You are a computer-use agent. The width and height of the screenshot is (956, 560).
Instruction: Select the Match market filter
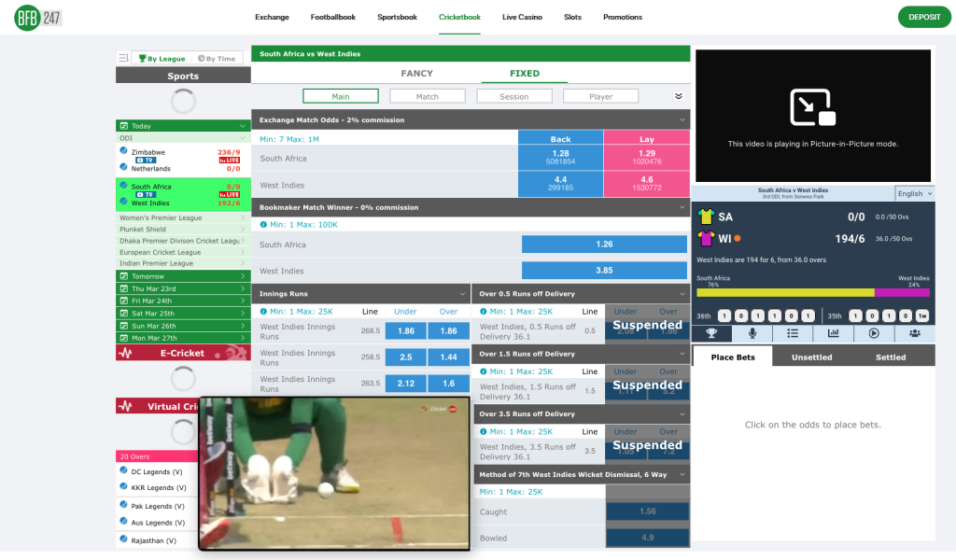pyautogui.click(x=428, y=96)
